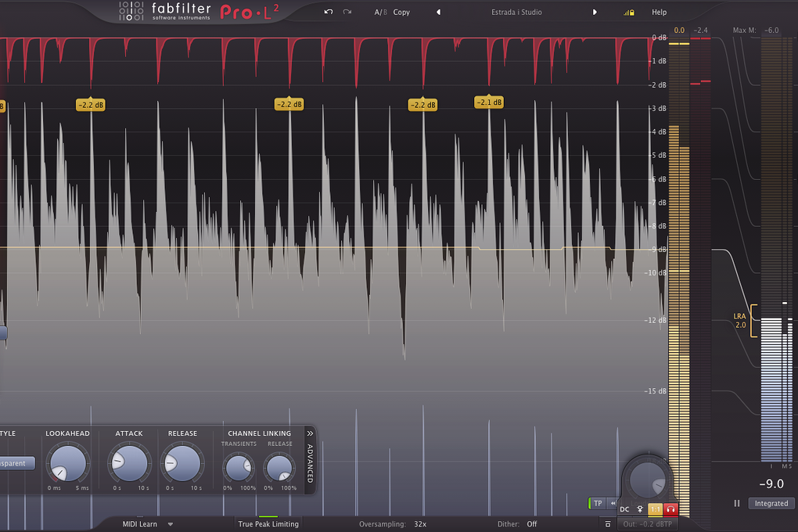
Task: Toggle DC offset filter button
Action: point(624,509)
